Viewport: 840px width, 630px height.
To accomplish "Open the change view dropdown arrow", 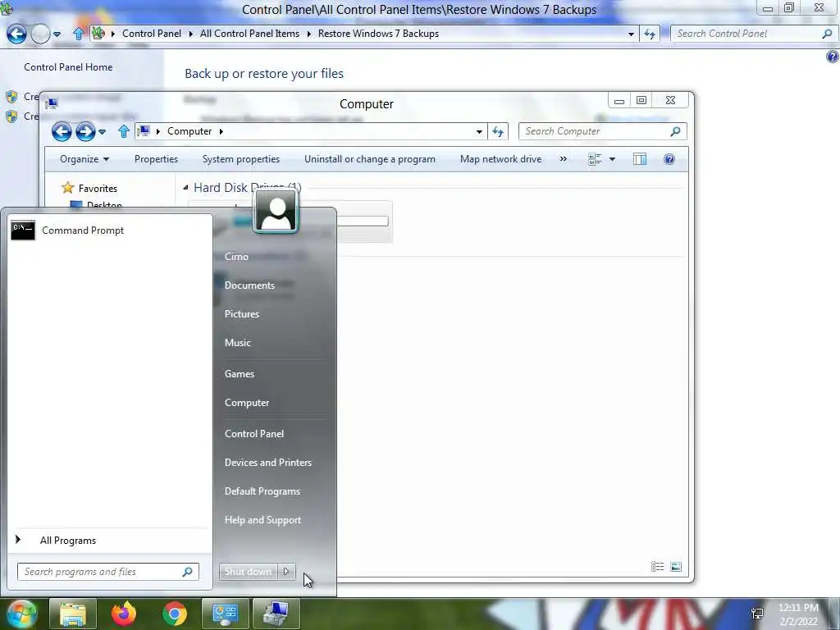I will tap(612, 159).
